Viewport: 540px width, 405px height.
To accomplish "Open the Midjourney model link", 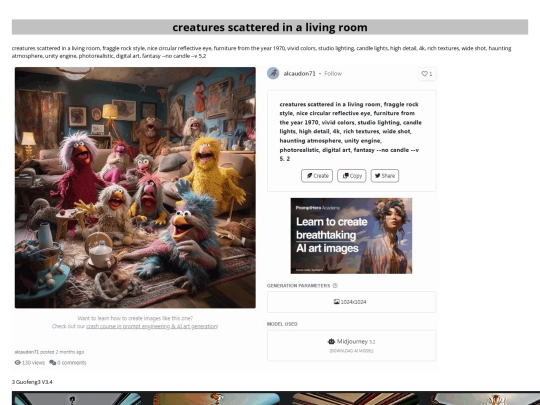I will tap(352, 341).
